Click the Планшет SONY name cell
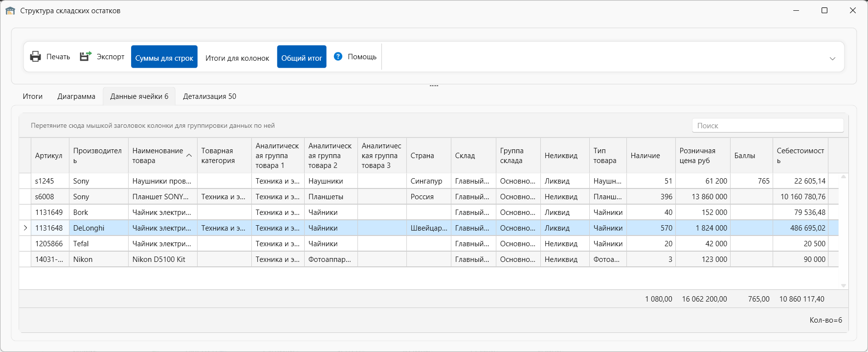Image resolution: width=868 pixels, height=352 pixels. pos(163,197)
